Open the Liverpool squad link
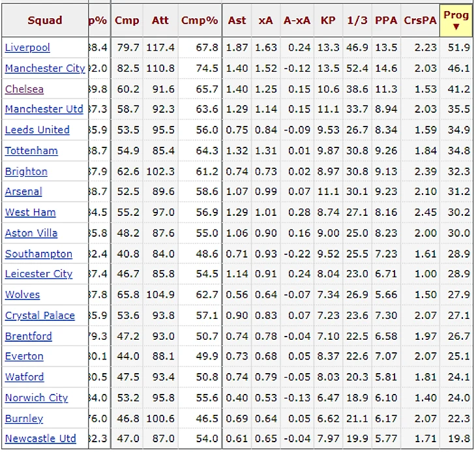 pos(27,48)
